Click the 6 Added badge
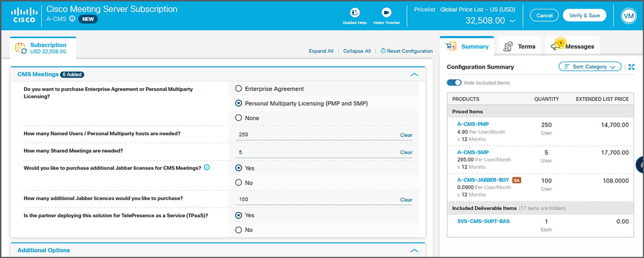This screenshot has width=644, height=258. coord(72,74)
